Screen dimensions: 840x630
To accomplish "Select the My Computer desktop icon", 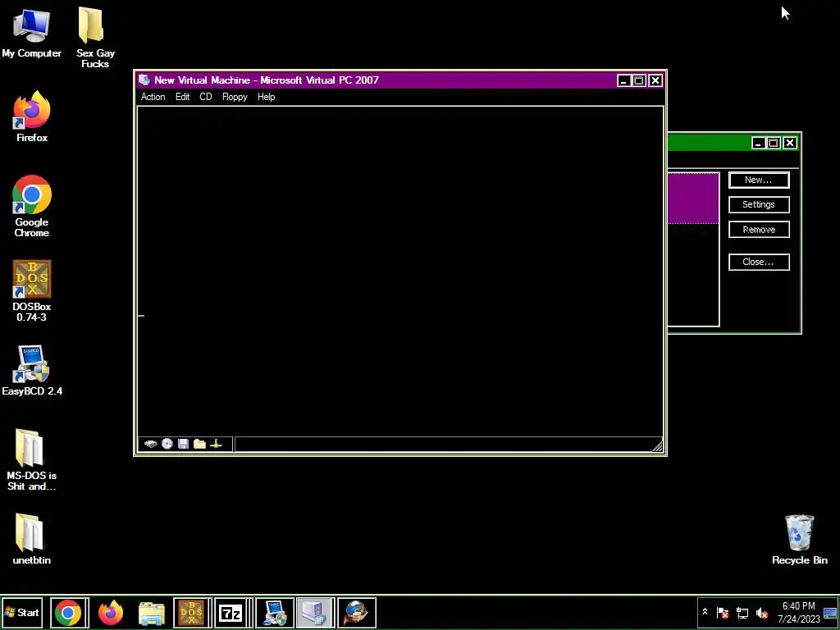I will tap(32, 33).
